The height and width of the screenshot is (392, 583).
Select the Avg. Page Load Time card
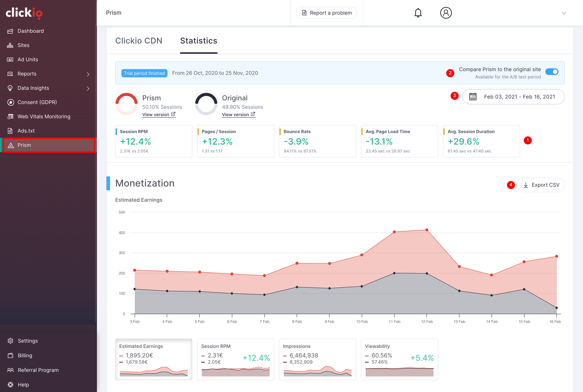pyautogui.click(x=400, y=141)
